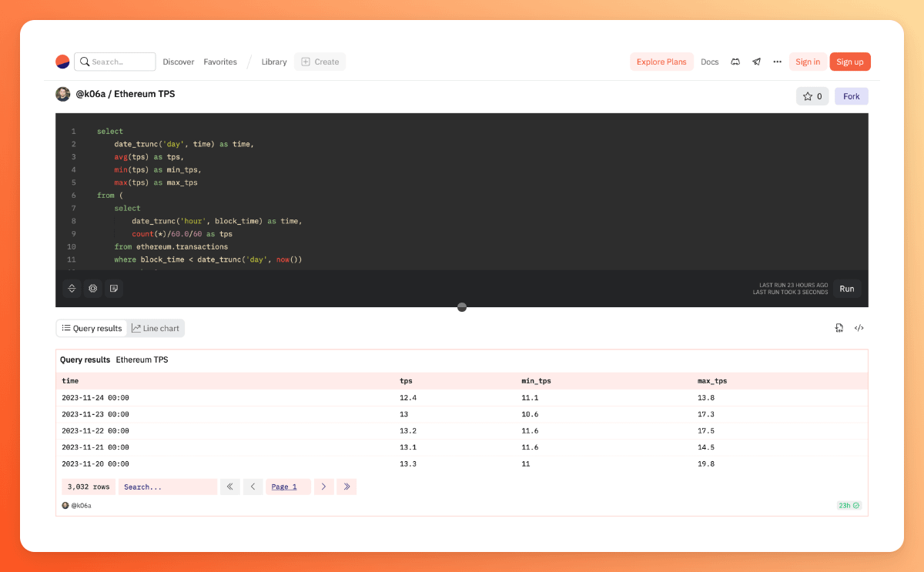Screen dimensions: 924x572
Task: Open the three-dot more options menu
Action: click(x=777, y=62)
